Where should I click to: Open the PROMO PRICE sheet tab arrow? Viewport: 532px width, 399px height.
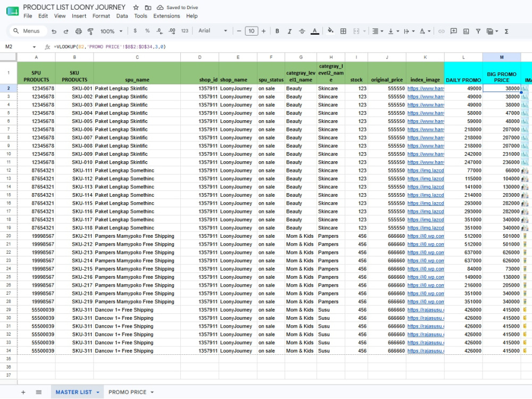click(152, 392)
